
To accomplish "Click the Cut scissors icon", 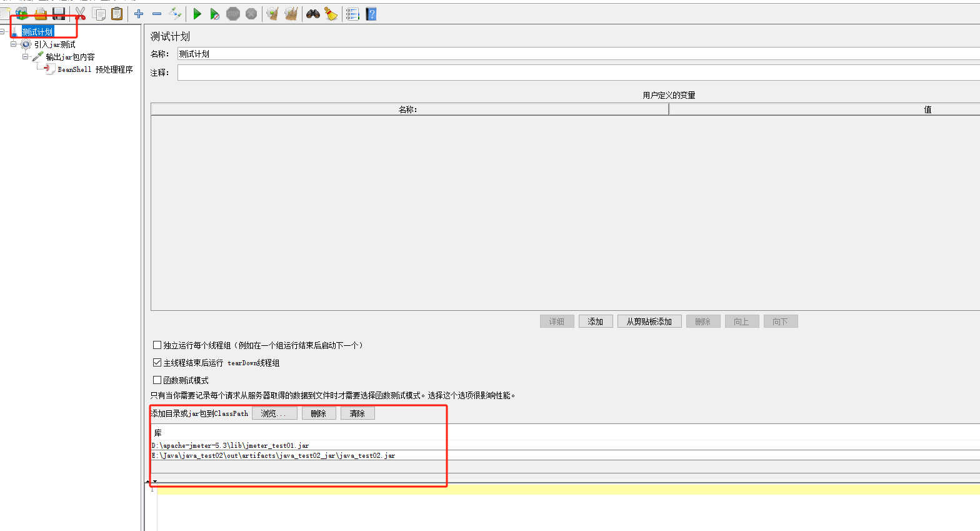I will click(x=80, y=13).
